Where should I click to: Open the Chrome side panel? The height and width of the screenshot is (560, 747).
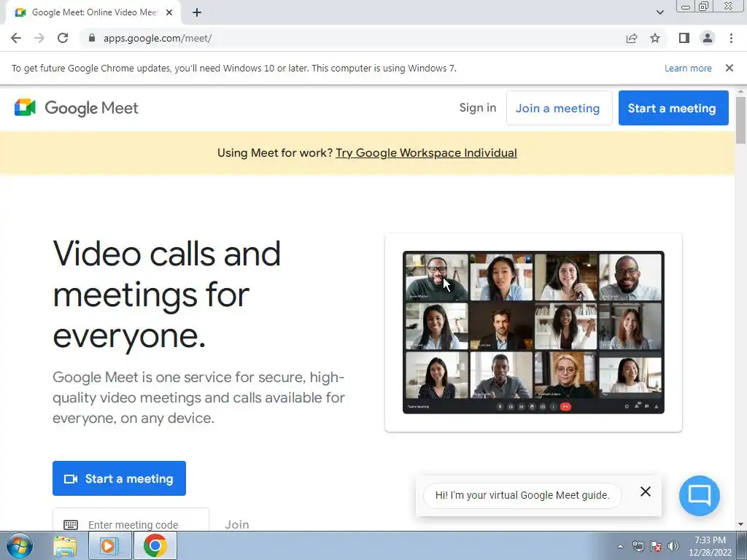684,38
